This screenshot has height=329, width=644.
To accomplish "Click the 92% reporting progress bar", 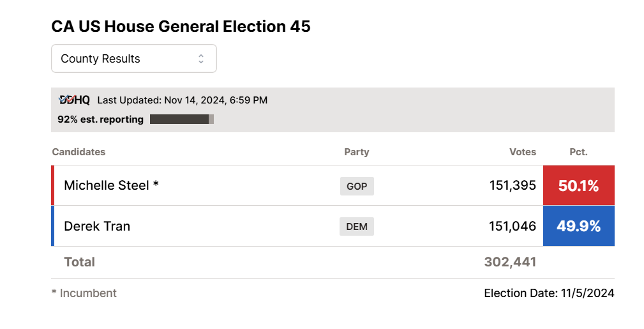I will [x=181, y=119].
